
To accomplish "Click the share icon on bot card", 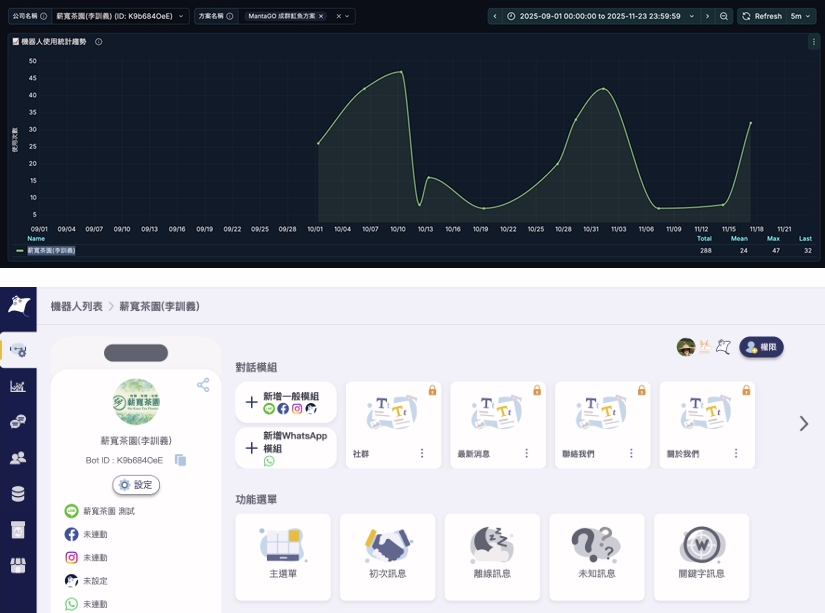I will (203, 385).
